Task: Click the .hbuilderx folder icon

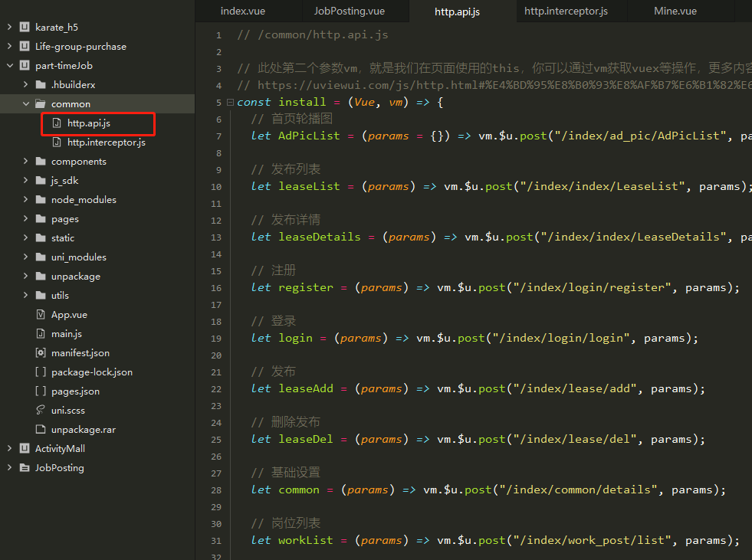Action: point(41,85)
